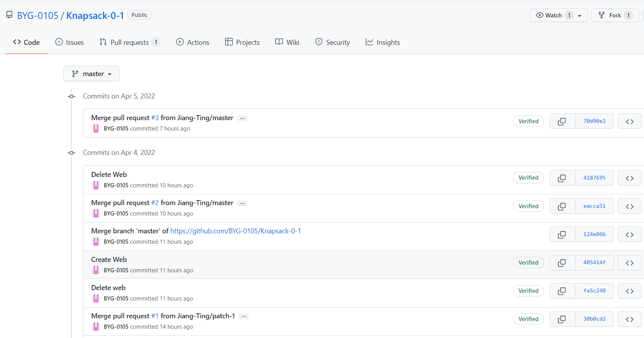Click avatar beside the Create Web commit
The image size is (644, 338).
96,270
